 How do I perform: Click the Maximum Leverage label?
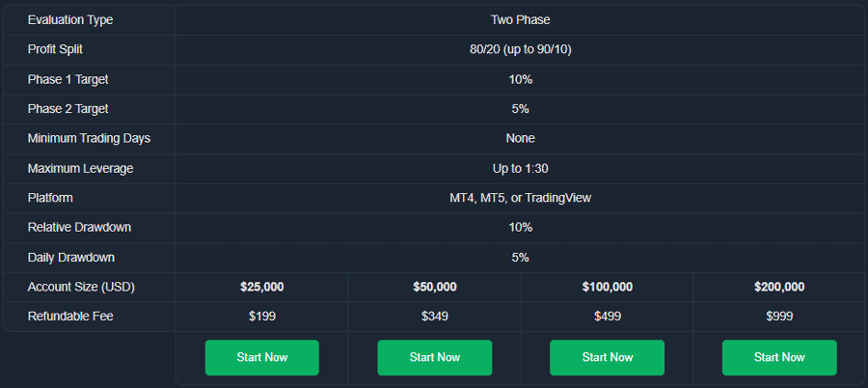point(80,169)
